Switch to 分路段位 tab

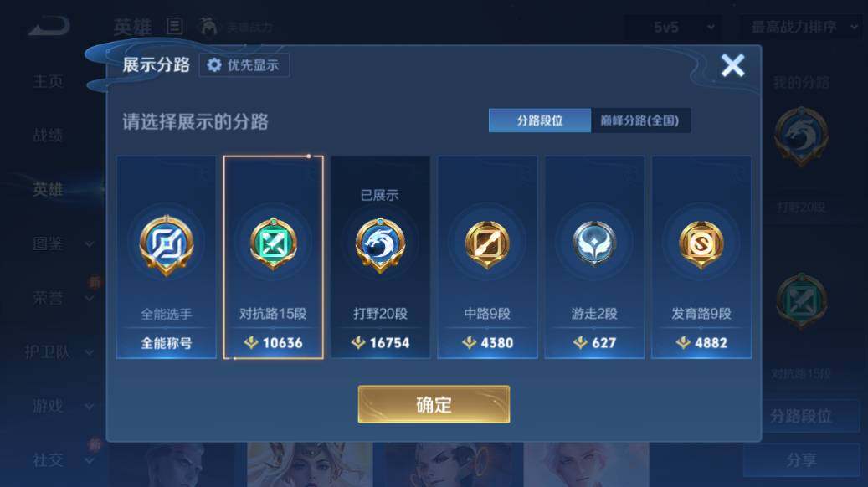click(540, 120)
